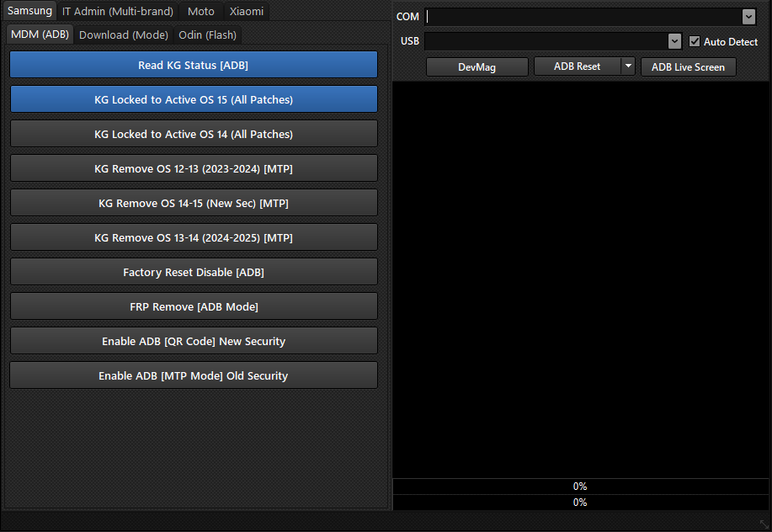Enable ADB via QR Code New Security
The image size is (772, 532).
[x=194, y=341]
